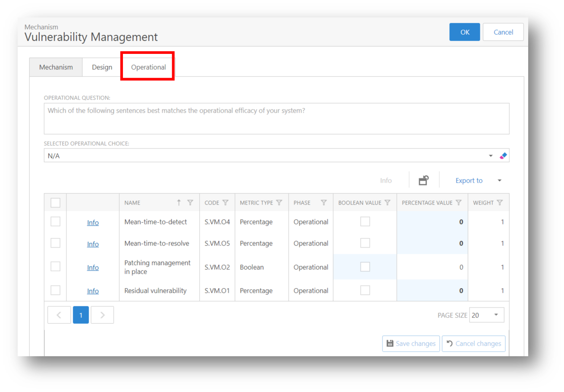Switch to the Design tab
Image resolution: width=564 pixels, height=392 pixels.
coord(102,67)
